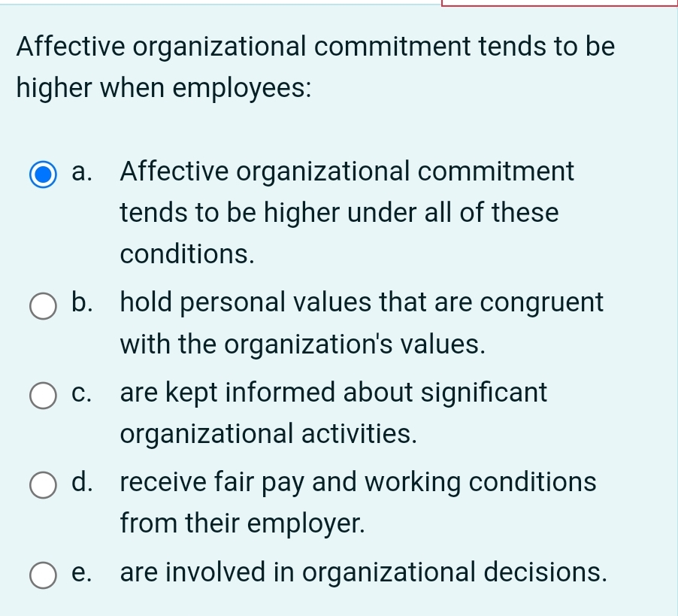This screenshot has height=616, width=678.
Task: Click the text 'from their employer'
Action: point(242,525)
